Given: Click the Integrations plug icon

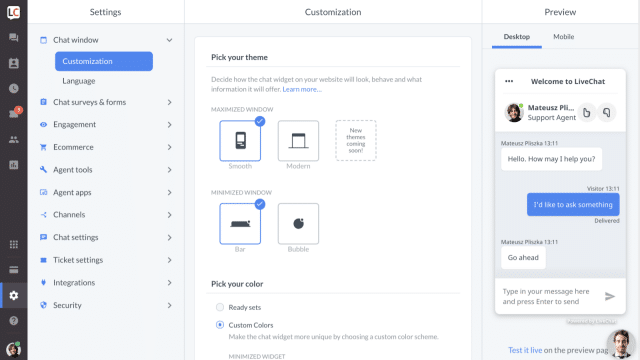Looking at the screenshot, I should (43, 282).
